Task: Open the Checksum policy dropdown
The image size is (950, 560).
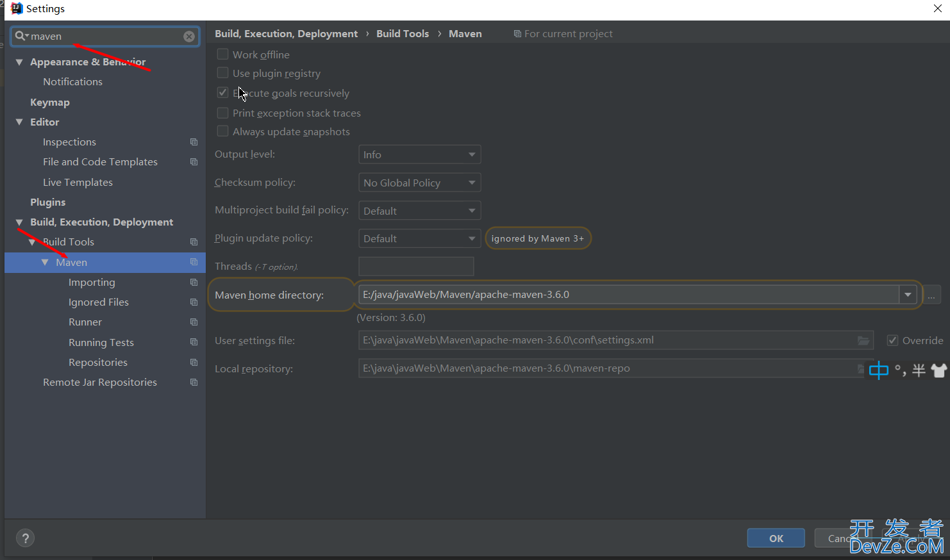Action: [x=419, y=183]
